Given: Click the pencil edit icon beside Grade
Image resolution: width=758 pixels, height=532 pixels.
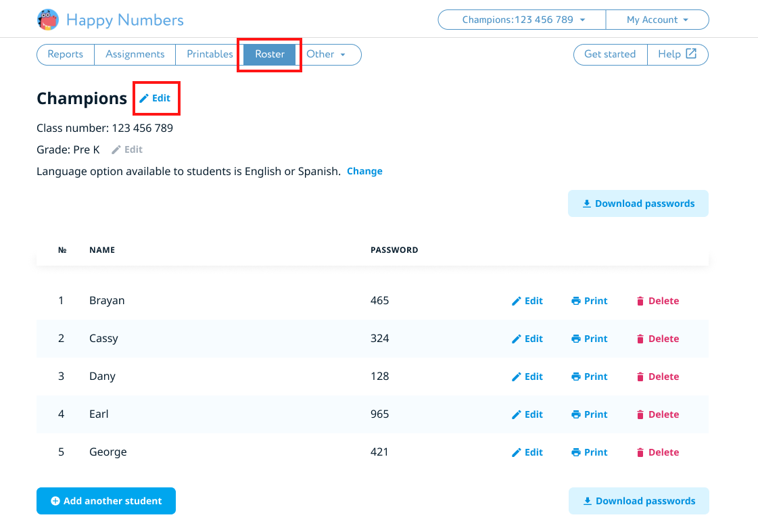Looking at the screenshot, I should pos(116,150).
